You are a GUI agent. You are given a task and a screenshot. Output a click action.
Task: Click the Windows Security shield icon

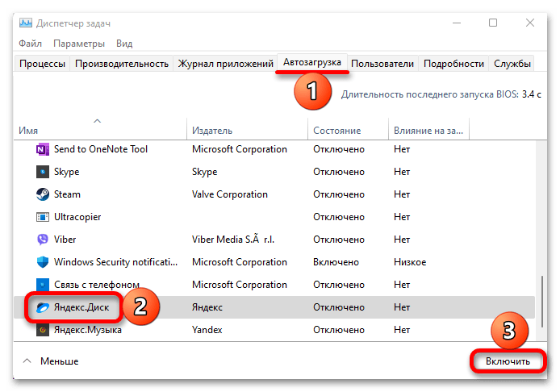[x=43, y=262]
